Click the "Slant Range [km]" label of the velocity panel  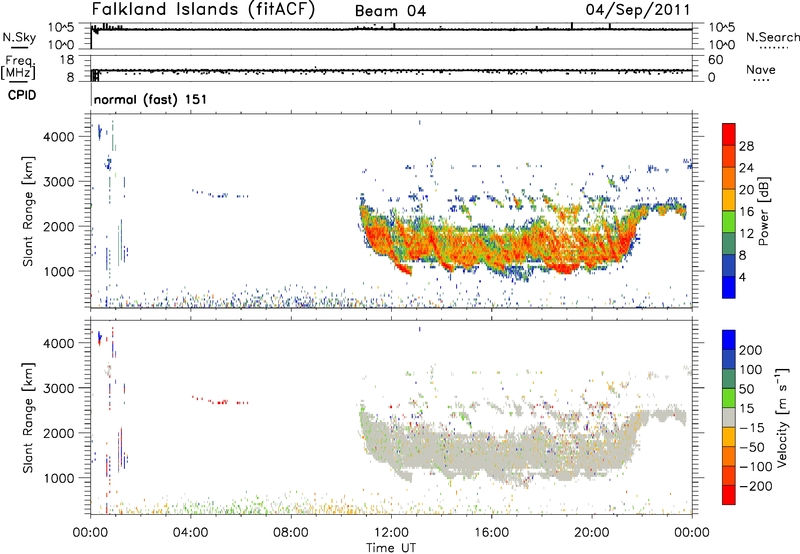coord(28,417)
